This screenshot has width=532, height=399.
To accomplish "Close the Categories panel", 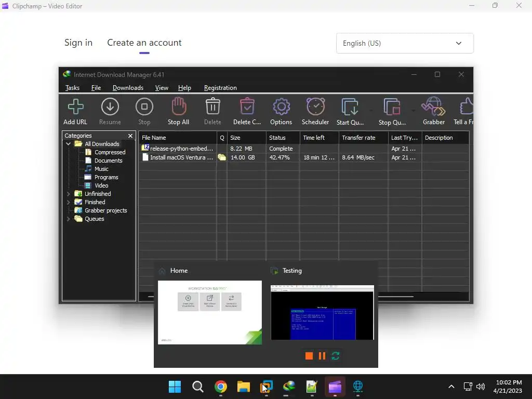I will [130, 136].
